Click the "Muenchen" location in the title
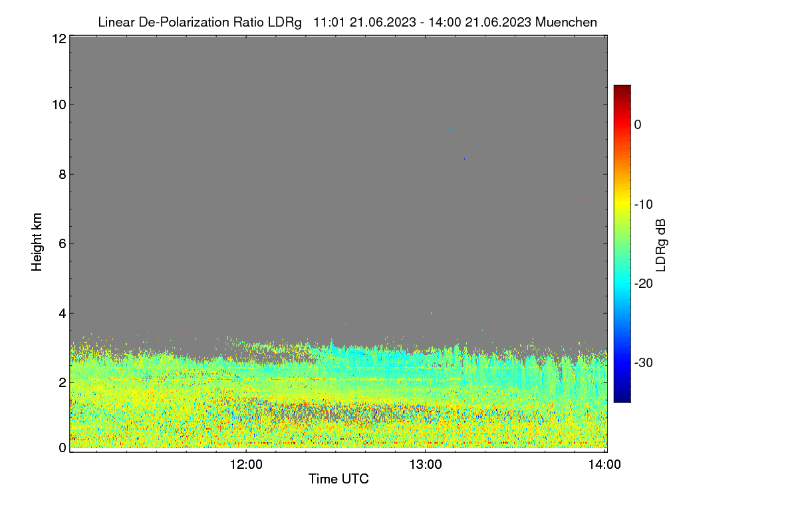The image size is (798, 532). [x=566, y=22]
